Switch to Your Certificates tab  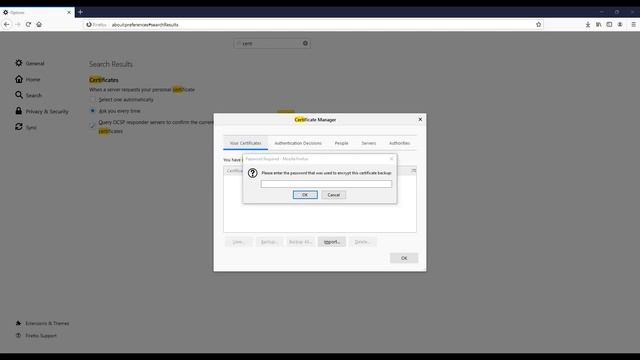(245, 143)
